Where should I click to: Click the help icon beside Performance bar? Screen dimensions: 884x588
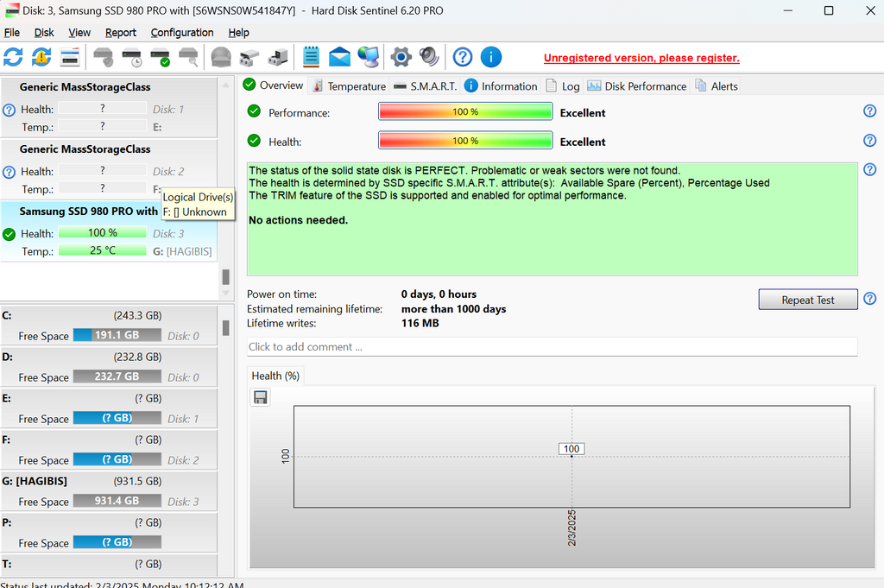click(x=870, y=111)
